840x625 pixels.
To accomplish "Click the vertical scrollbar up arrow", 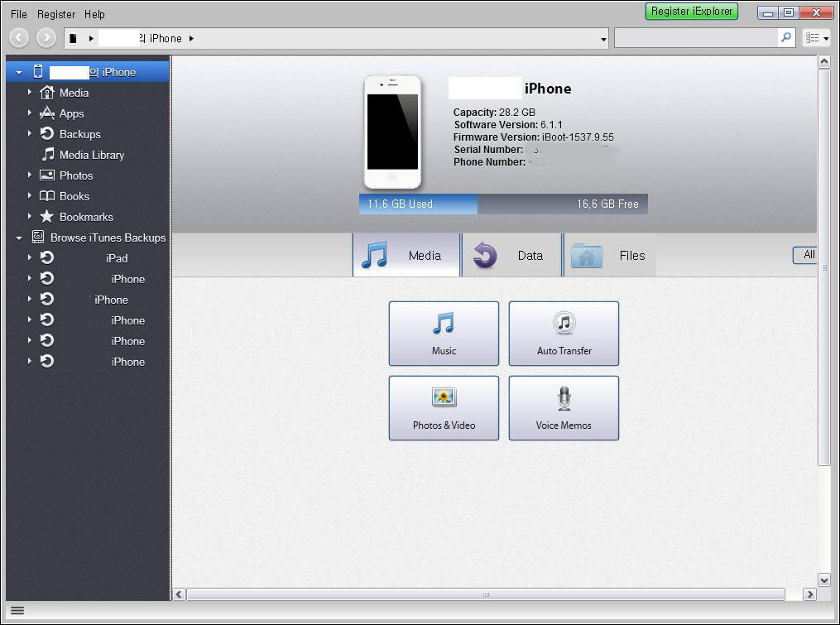I will 824,61.
